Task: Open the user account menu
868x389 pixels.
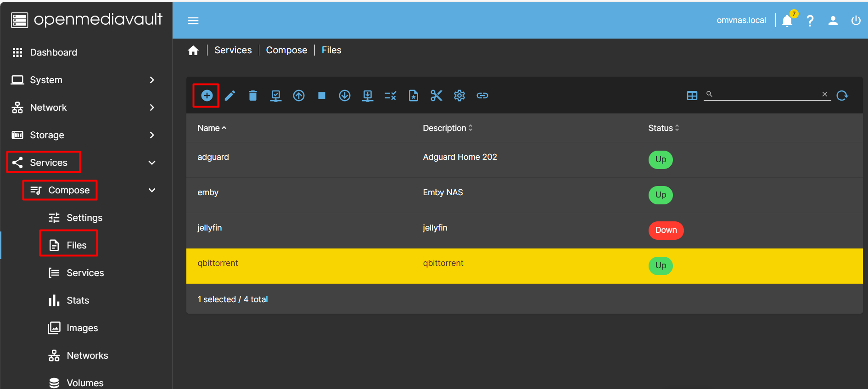Action: (x=833, y=21)
